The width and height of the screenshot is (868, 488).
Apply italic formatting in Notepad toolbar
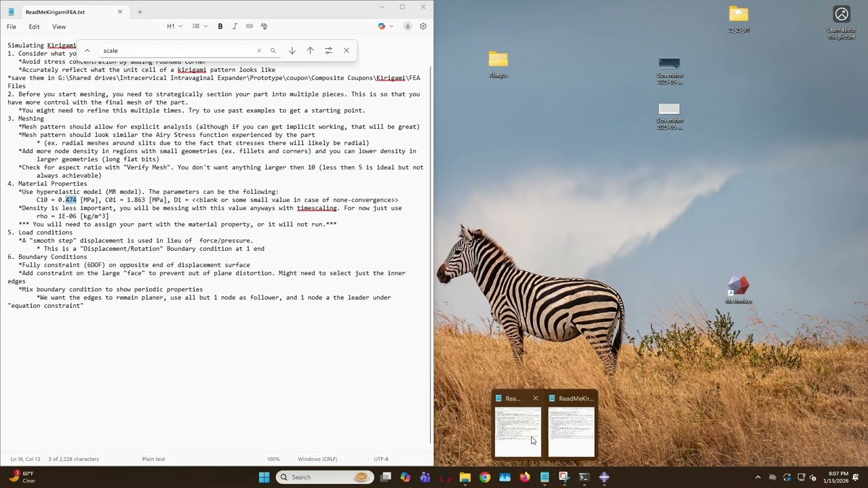tap(235, 26)
